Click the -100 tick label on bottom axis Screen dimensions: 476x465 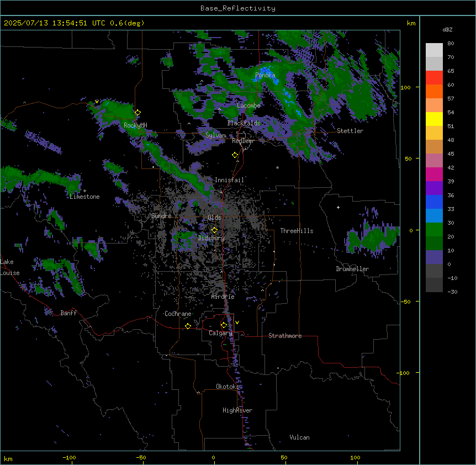pos(69,457)
